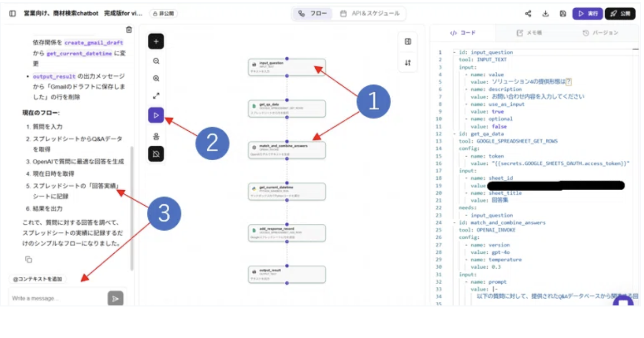Click the 現在のフロー: heading
The height and width of the screenshot is (338, 644).
(41, 113)
